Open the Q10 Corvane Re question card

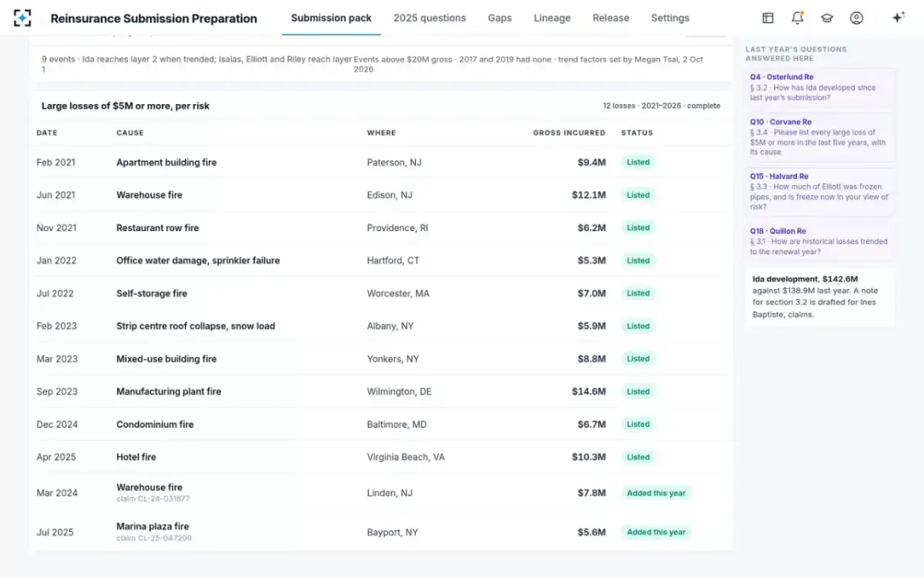(820, 137)
